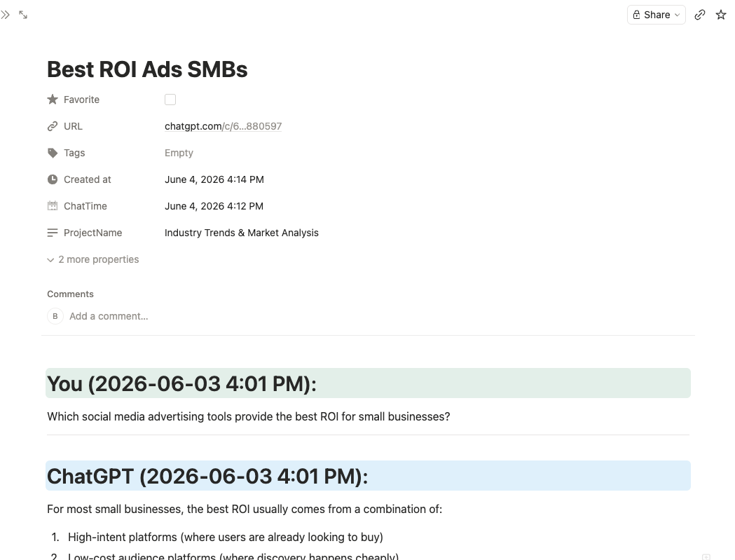Click the Favorite star property icon
This screenshot has height=560, width=735.
53,100
